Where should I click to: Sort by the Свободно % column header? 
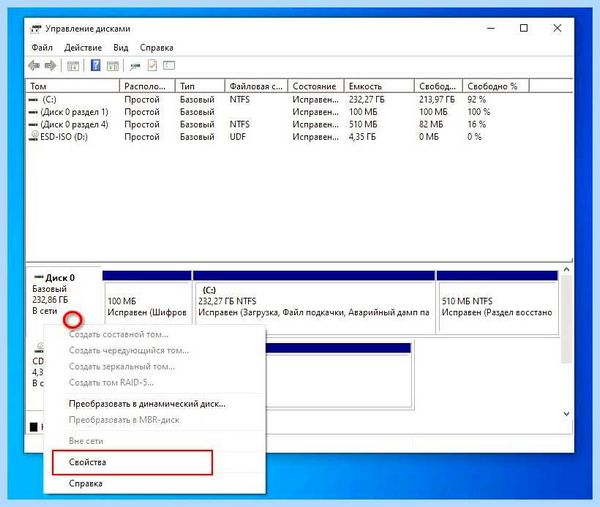pos(496,86)
